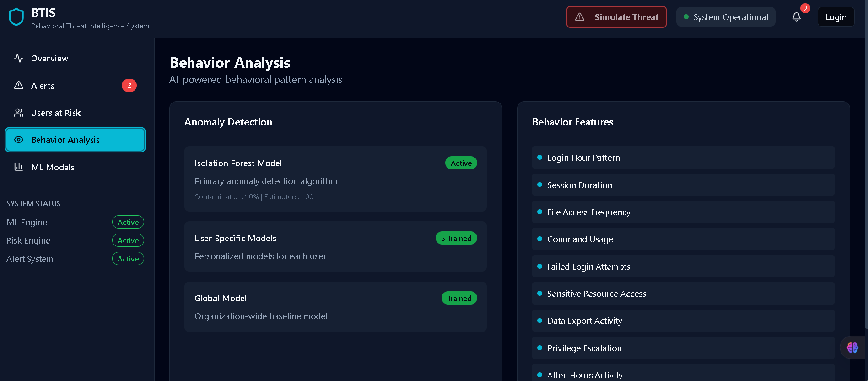Click the Active badge on Isolation Forest Model
868x381 pixels.
pyautogui.click(x=461, y=163)
